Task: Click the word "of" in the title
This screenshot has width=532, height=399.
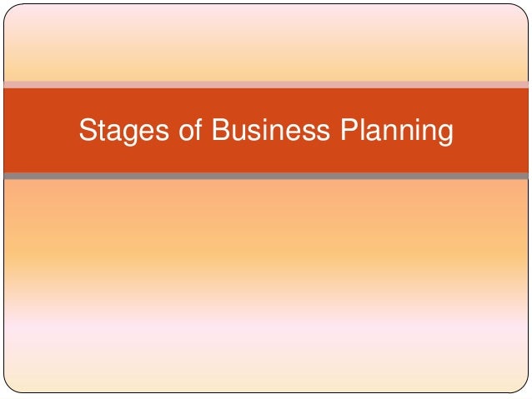Action: (190, 129)
